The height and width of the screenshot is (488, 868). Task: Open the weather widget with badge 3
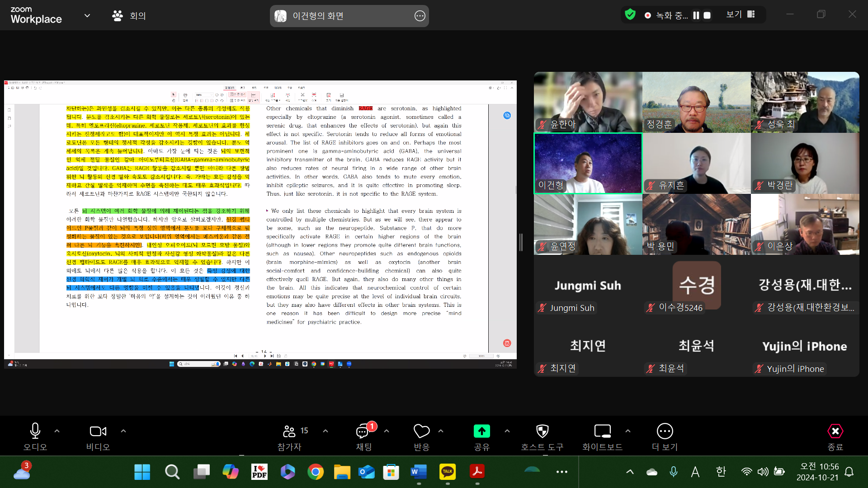tap(22, 471)
